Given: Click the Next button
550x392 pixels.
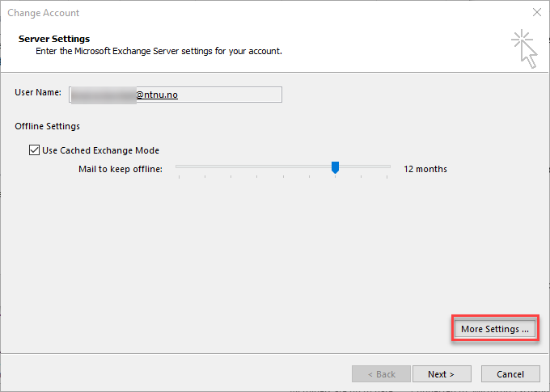Looking at the screenshot, I should tap(442, 374).
